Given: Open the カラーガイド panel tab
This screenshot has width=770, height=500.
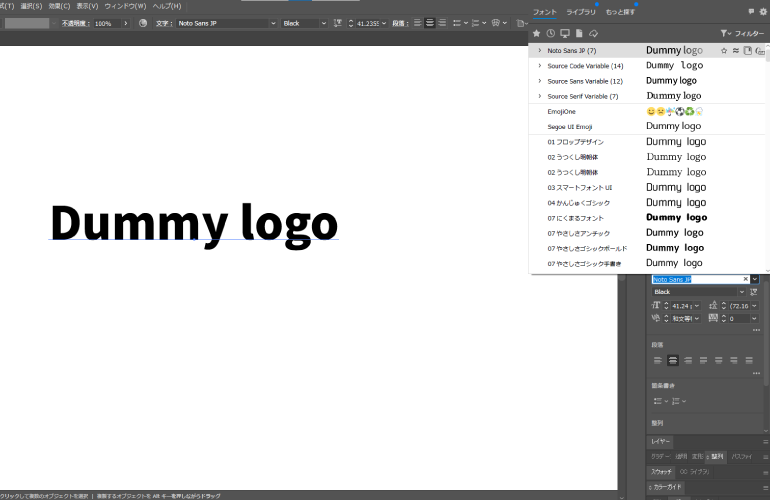Looking at the screenshot, I should (x=666, y=487).
